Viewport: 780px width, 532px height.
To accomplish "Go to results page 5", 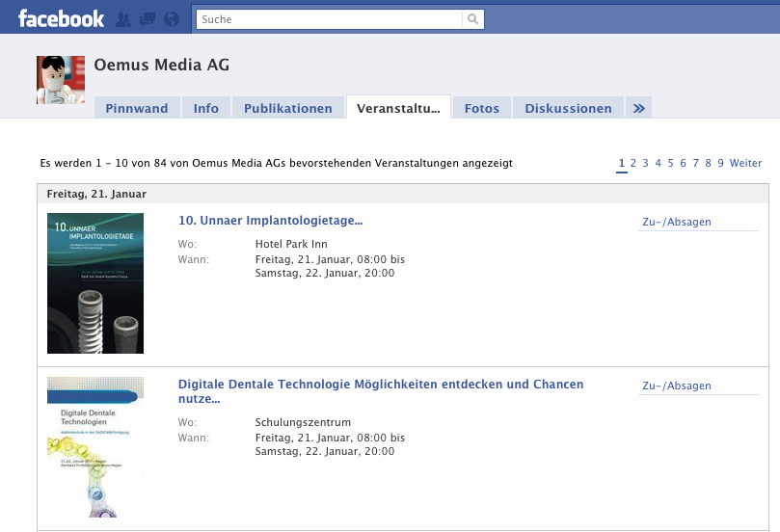I will coord(670,163).
